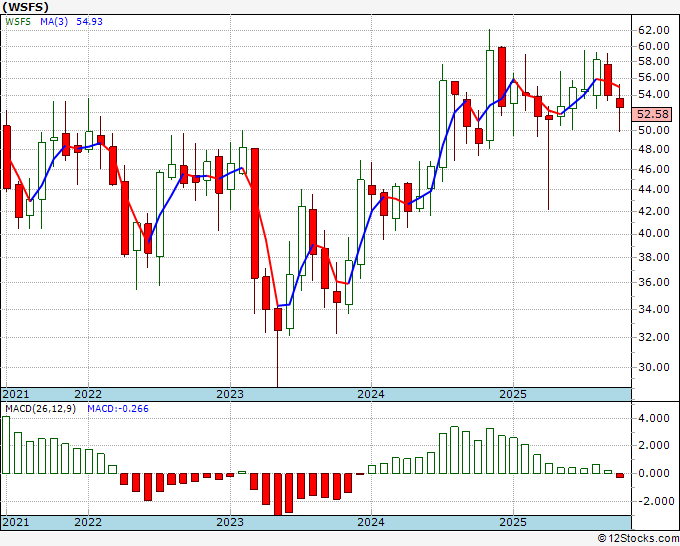Click the 50.00 price axis label
This screenshot has width=680, height=546.
point(654,130)
